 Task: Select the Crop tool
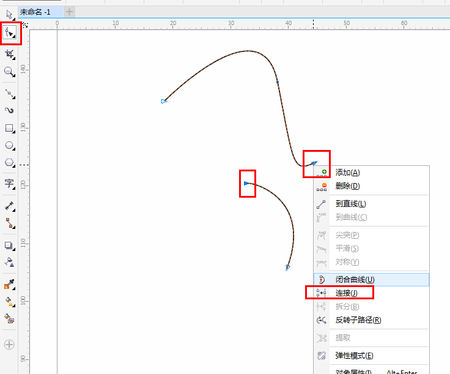click(x=10, y=54)
